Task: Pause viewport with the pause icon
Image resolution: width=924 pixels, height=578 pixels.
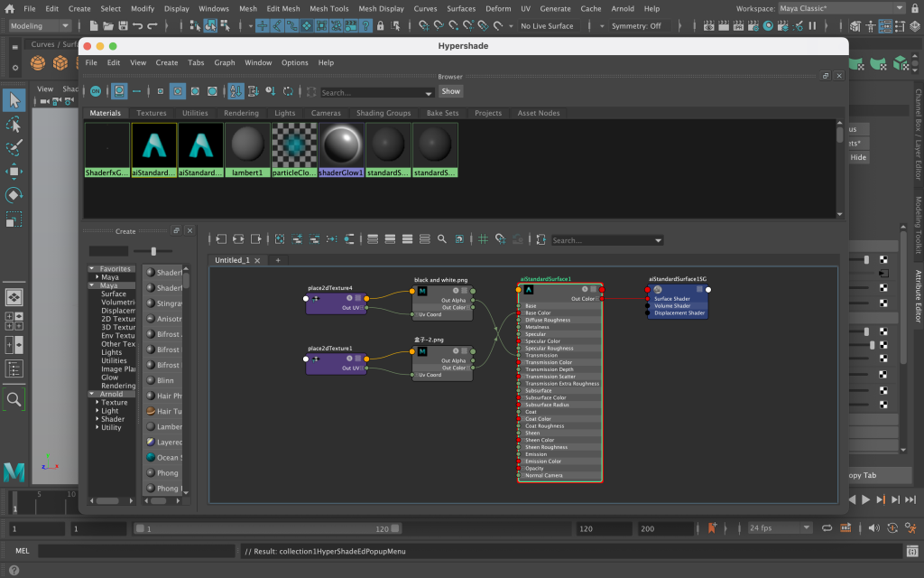Action: pos(813,26)
